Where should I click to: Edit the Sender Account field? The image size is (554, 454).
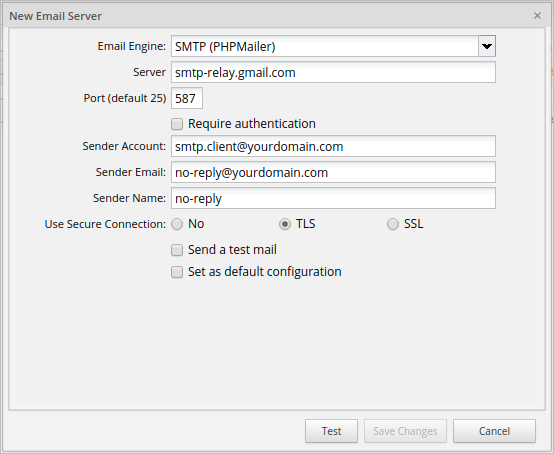333,146
